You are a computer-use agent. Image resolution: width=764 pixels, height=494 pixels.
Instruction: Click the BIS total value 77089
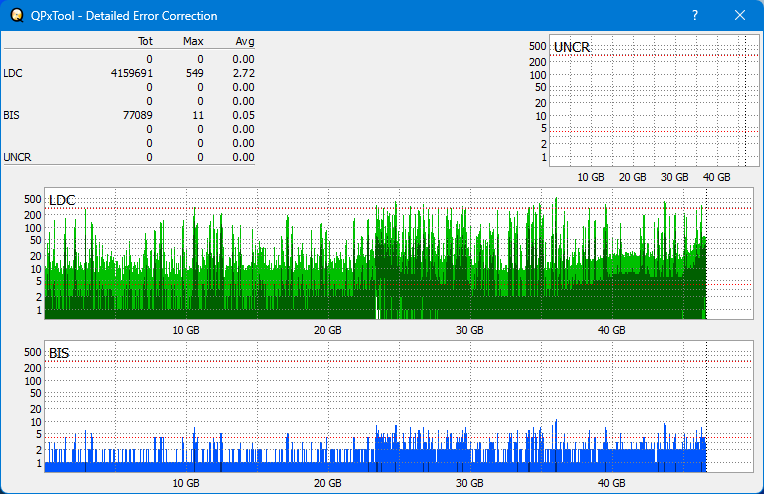(x=137, y=115)
